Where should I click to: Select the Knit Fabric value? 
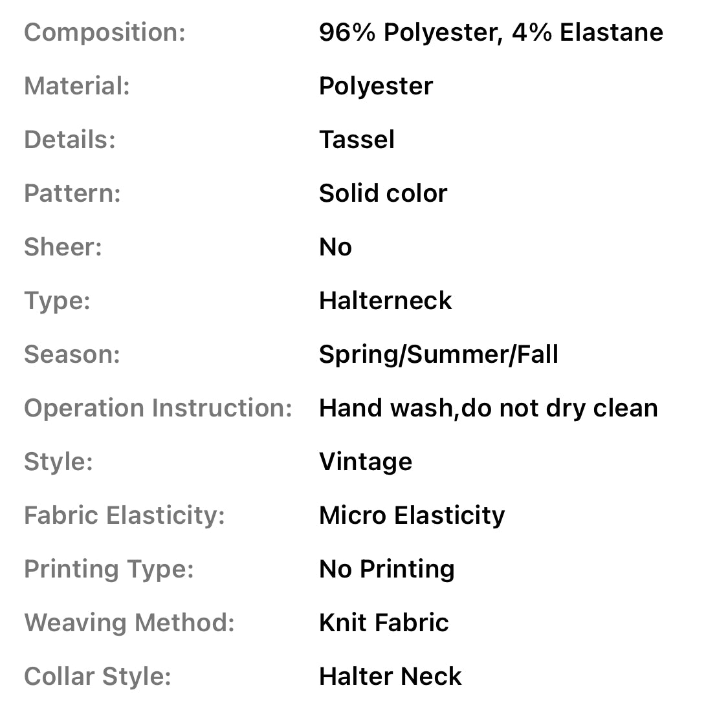click(384, 623)
